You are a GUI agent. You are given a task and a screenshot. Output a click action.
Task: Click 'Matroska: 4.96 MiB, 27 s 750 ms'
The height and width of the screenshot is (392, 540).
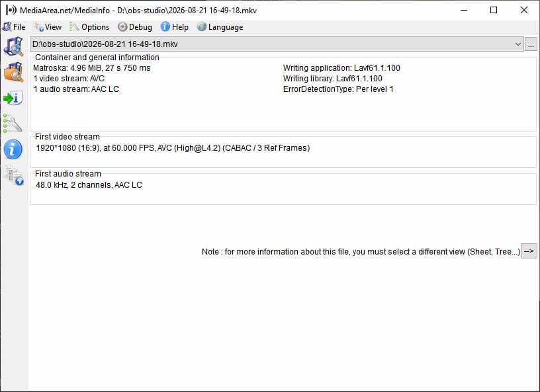tap(92, 68)
